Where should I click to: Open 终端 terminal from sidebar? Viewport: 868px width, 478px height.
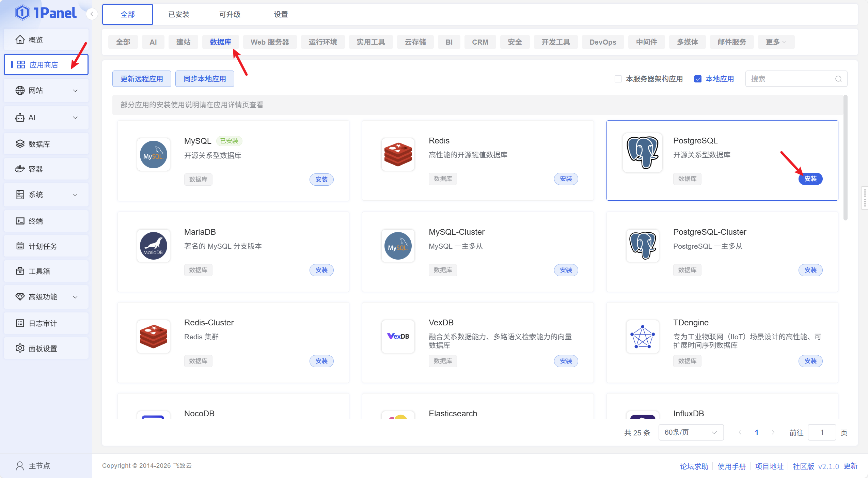(x=35, y=221)
